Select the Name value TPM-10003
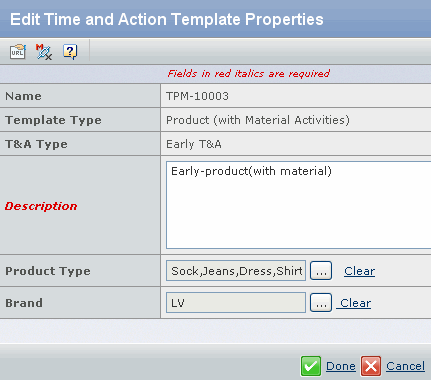The width and height of the screenshot is (431, 380). click(197, 96)
